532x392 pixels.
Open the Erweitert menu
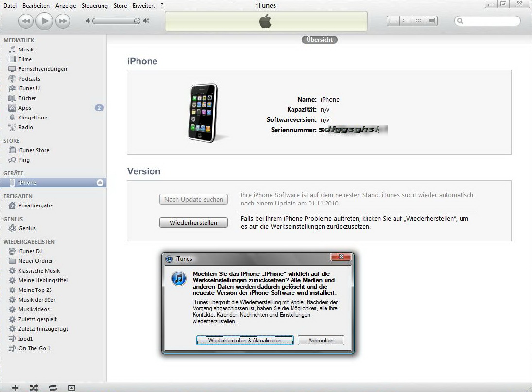click(144, 6)
